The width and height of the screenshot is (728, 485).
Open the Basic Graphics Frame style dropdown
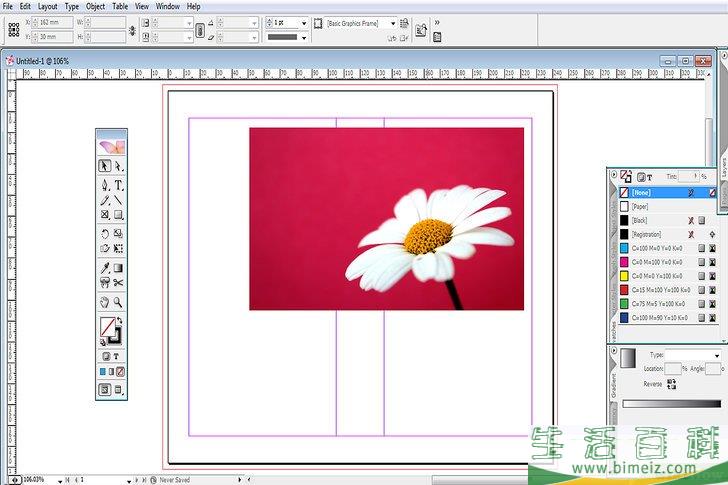point(393,23)
